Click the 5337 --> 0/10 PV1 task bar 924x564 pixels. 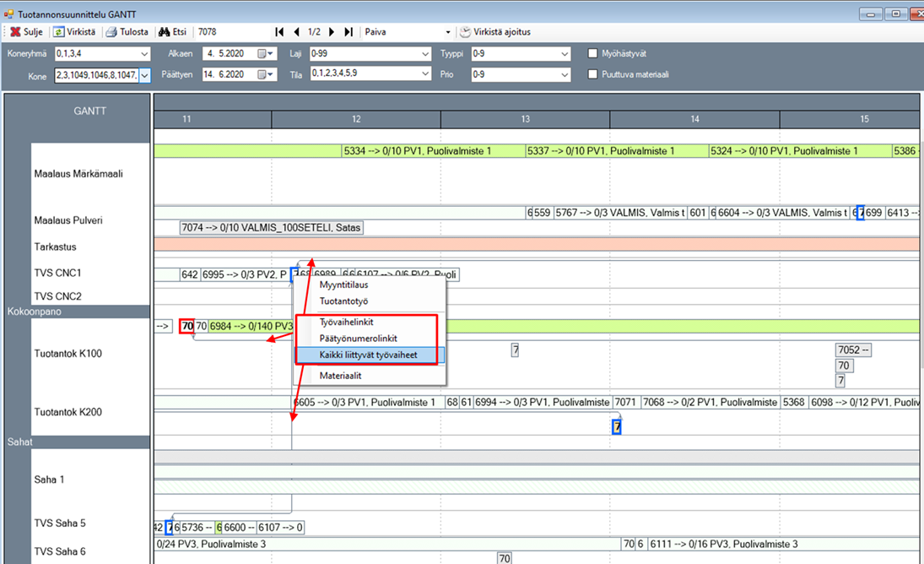point(616,151)
